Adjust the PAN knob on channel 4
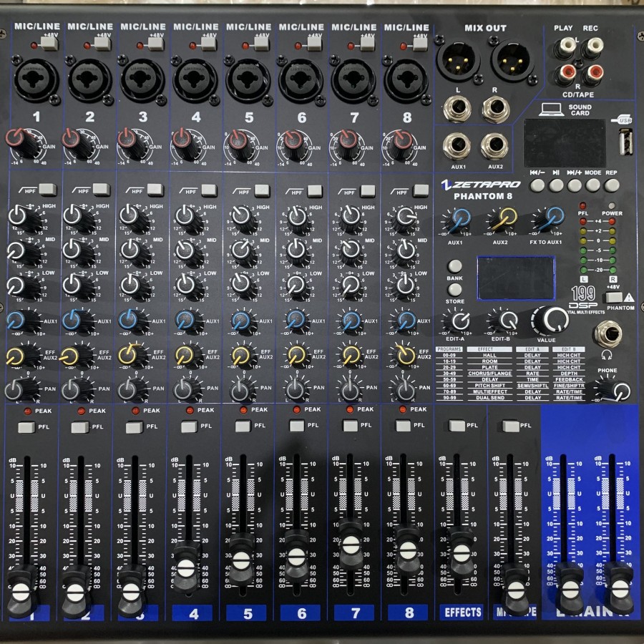The width and height of the screenshot is (644, 644). click(x=187, y=389)
